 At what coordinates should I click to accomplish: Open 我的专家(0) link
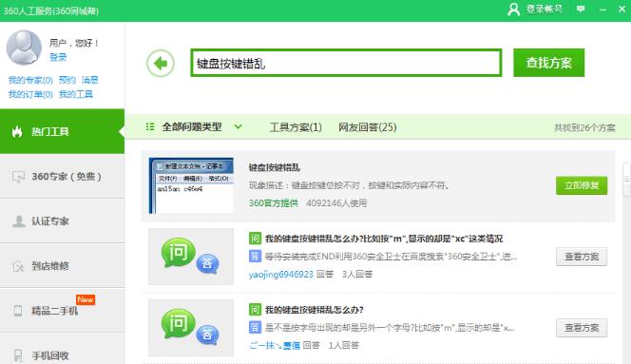tap(30, 80)
